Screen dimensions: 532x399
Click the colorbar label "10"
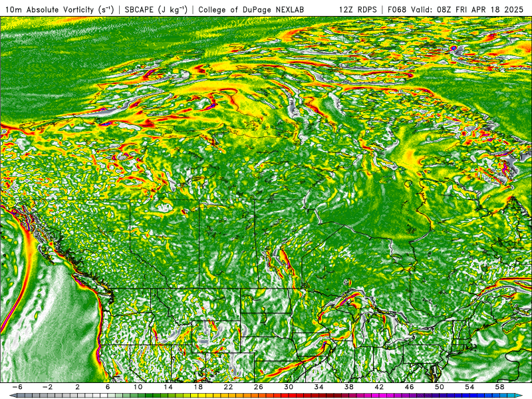(x=138, y=387)
